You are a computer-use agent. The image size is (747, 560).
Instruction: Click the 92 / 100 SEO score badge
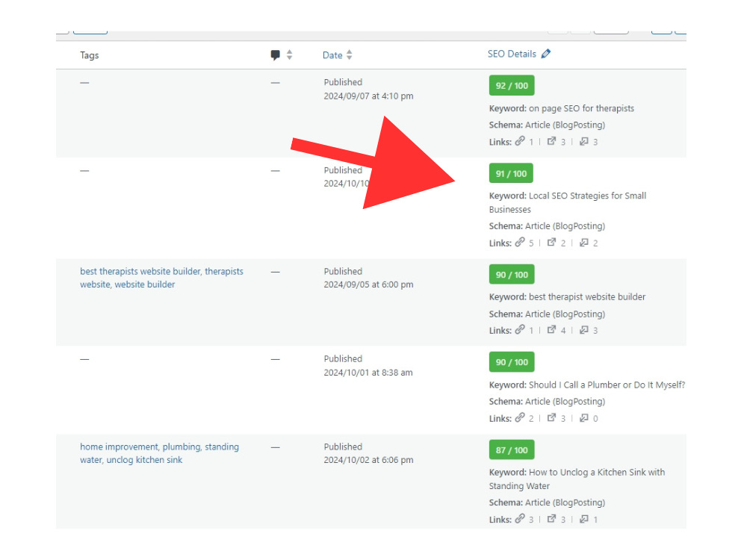[x=512, y=86]
